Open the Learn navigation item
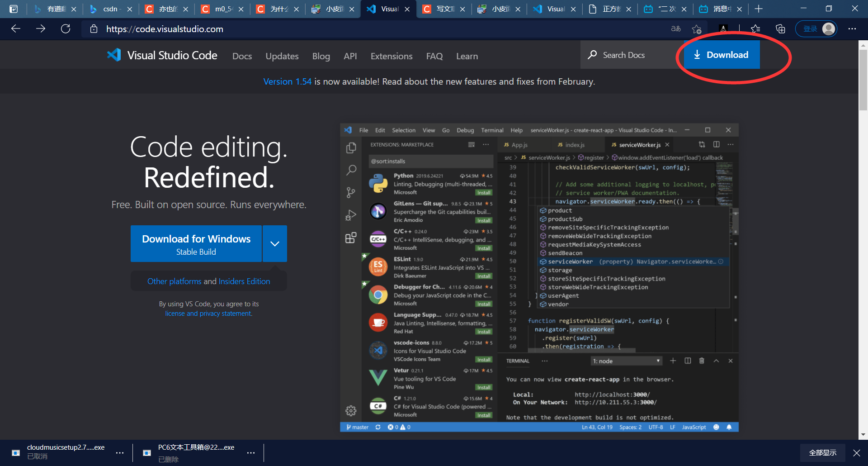This screenshot has height=466, width=868. (x=467, y=56)
